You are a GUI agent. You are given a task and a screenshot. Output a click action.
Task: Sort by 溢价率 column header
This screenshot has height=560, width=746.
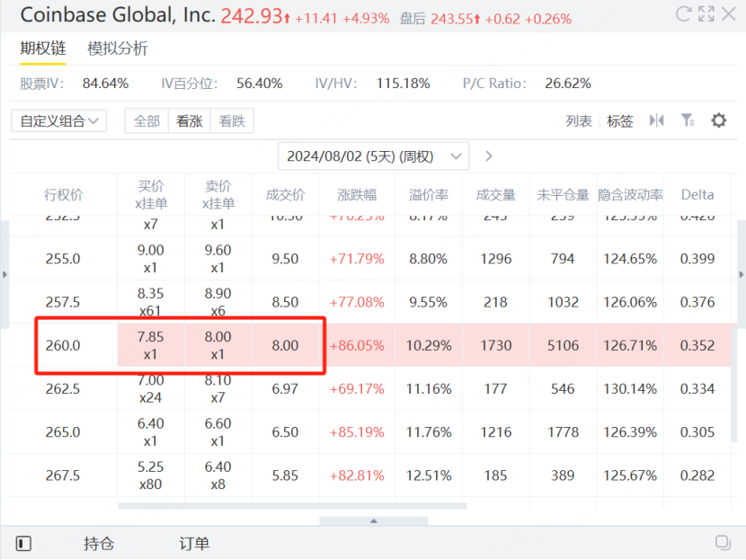428,194
